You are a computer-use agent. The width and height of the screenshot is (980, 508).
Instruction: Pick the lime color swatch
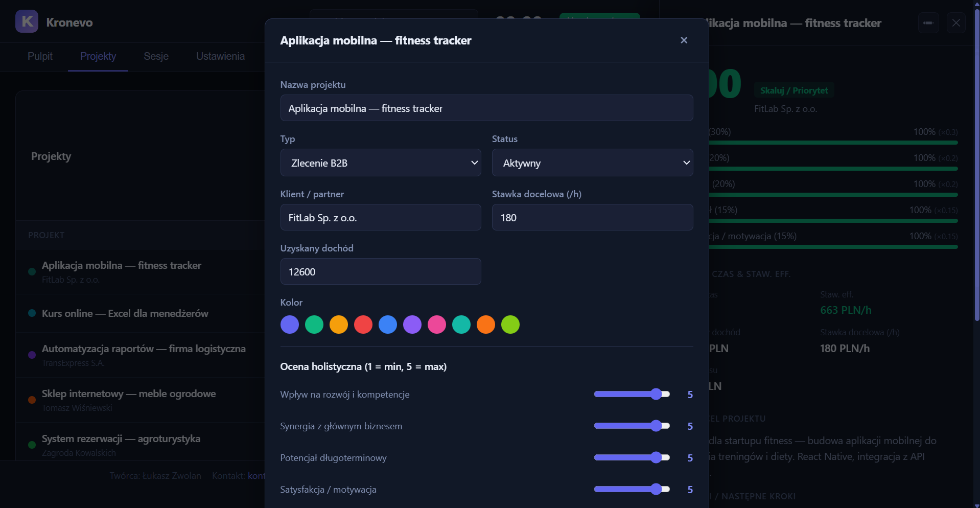pyautogui.click(x=510, y=325)
